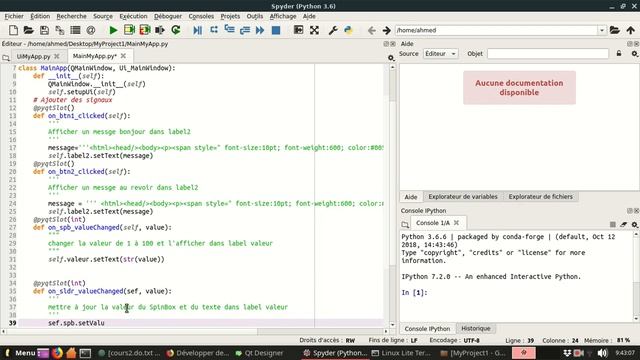
Task: Click the console tab browse icon
Action: [x=405, y=224]
